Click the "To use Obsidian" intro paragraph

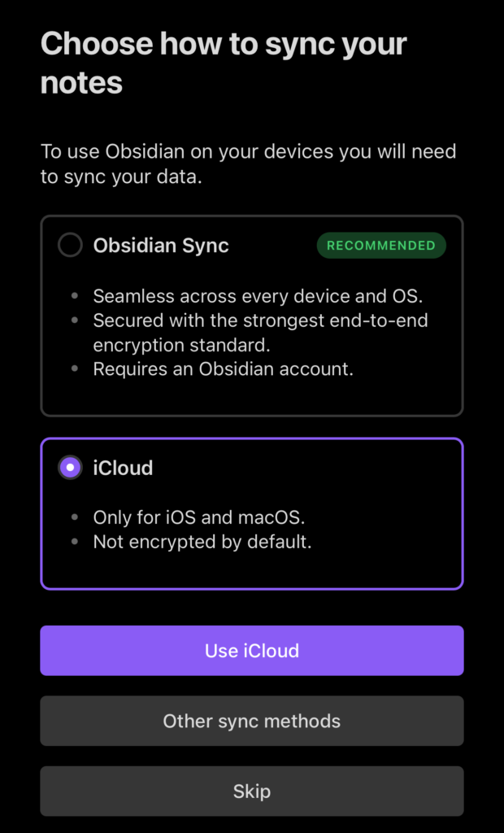coord(248,164)
